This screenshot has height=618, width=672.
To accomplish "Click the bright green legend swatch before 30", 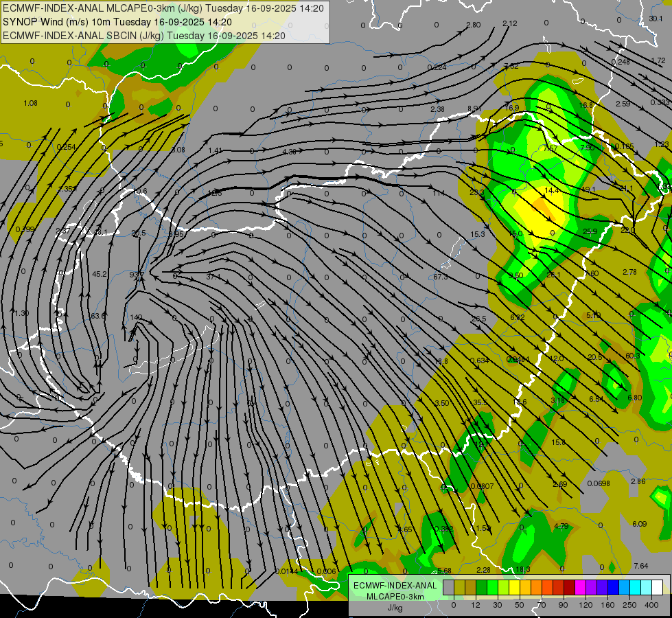I will pos(492,587).
